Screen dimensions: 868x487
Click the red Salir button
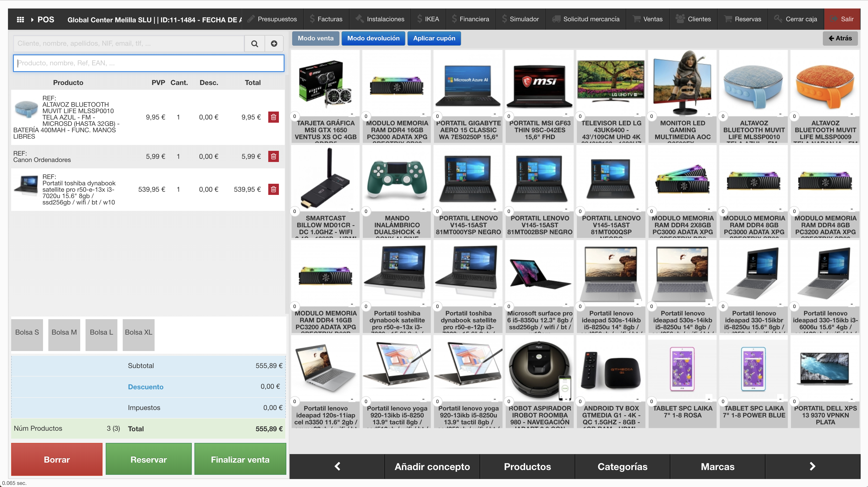pyautogui.click(x=842, y=19)
